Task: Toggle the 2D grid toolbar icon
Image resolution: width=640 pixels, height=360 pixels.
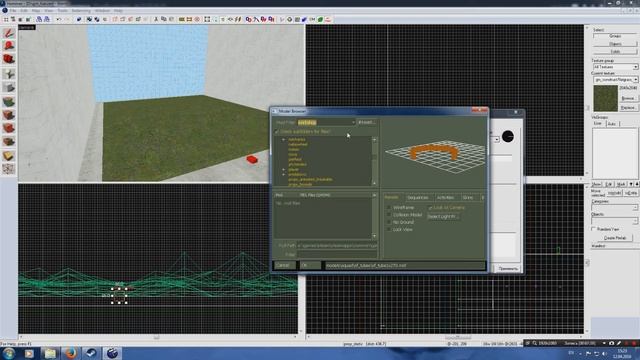Action: tap(6, 19)
